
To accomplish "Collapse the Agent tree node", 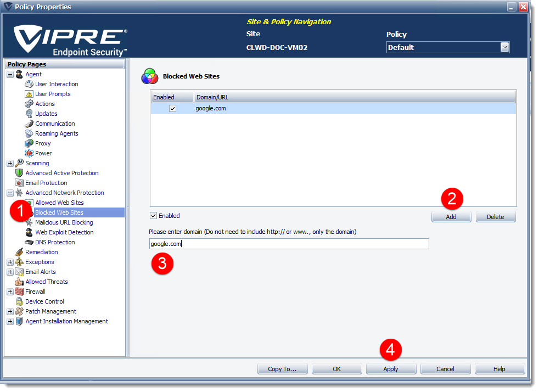I will click(10, 74).
